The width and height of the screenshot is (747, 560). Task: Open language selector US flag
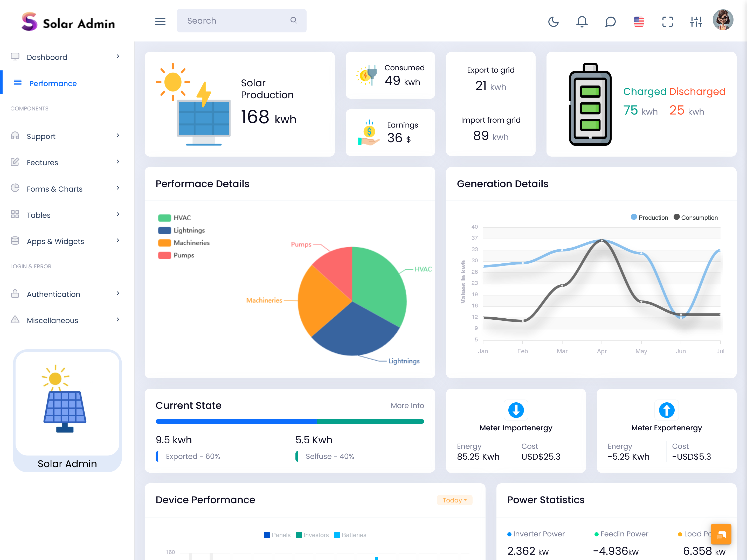[639, 22]
